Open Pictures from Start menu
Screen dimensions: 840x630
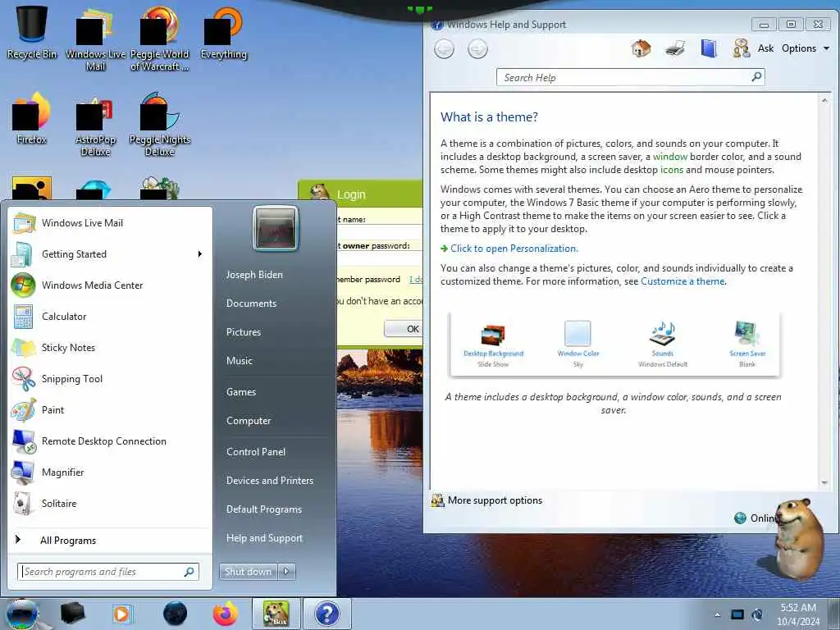point(244,332)
